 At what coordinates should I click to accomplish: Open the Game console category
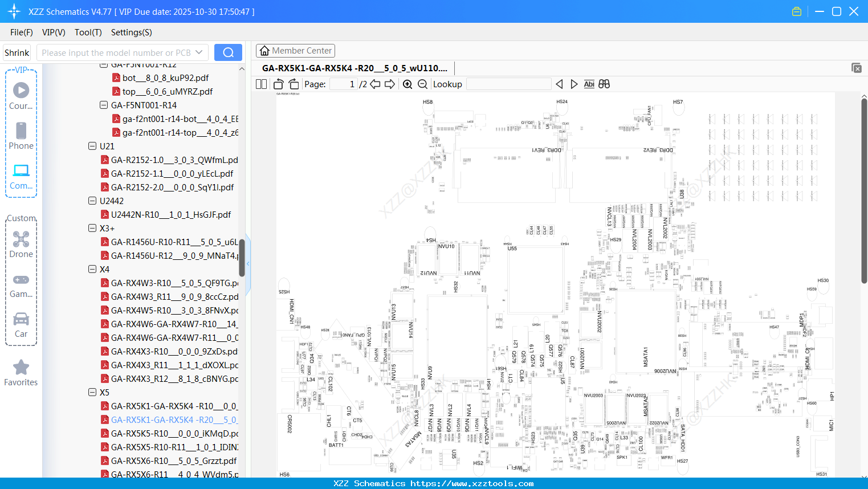[21, 285]
